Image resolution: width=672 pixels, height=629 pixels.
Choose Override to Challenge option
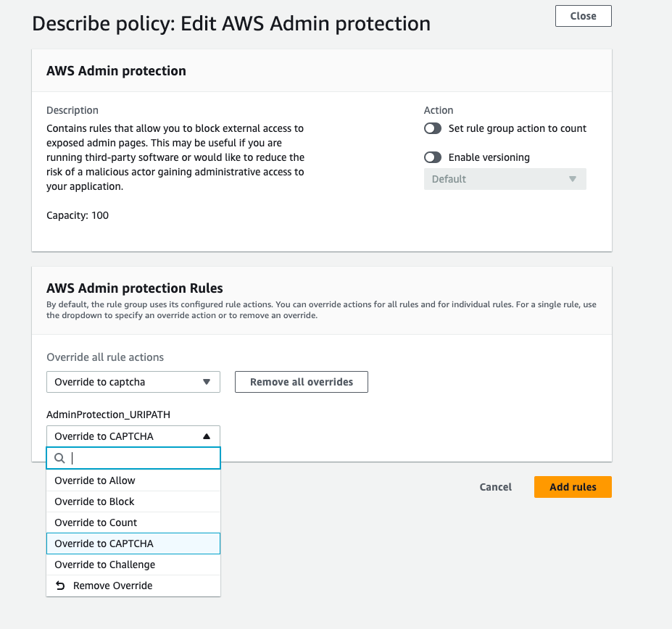tap(133, 565)
